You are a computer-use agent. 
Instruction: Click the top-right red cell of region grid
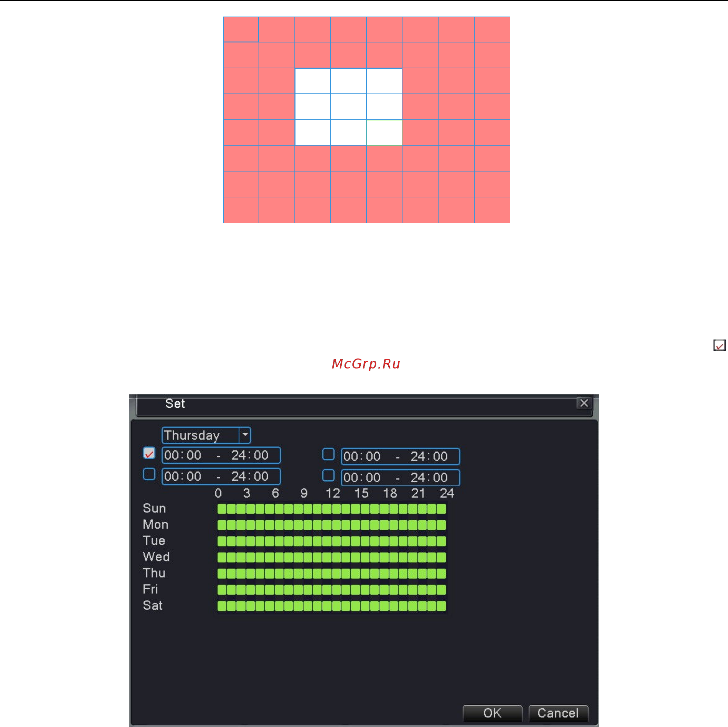(x=492, y=29)
